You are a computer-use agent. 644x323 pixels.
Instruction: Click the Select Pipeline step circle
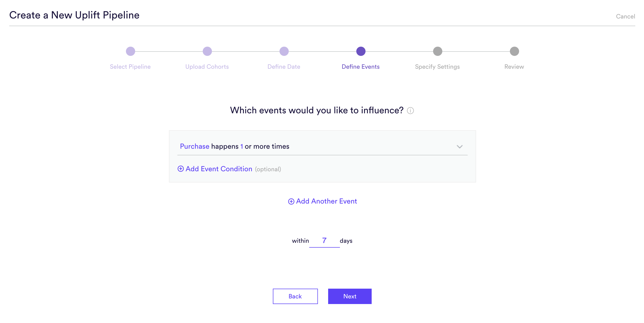point(131,51)
